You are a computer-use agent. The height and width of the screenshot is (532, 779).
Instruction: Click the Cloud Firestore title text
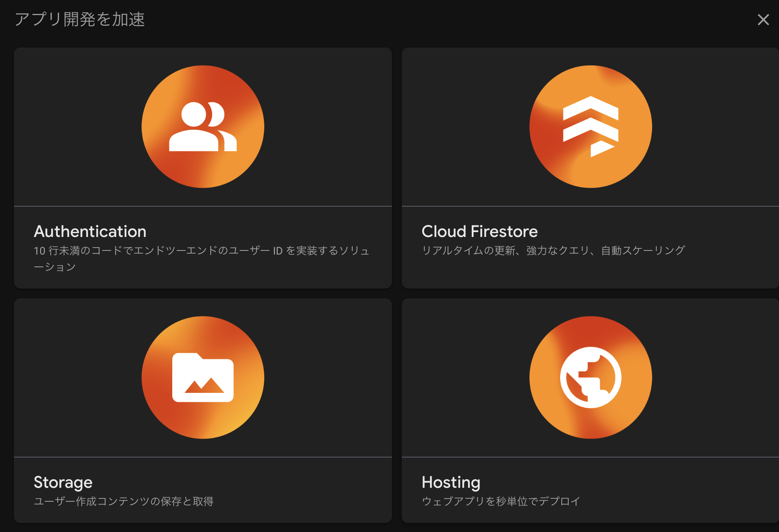point(479,231)
